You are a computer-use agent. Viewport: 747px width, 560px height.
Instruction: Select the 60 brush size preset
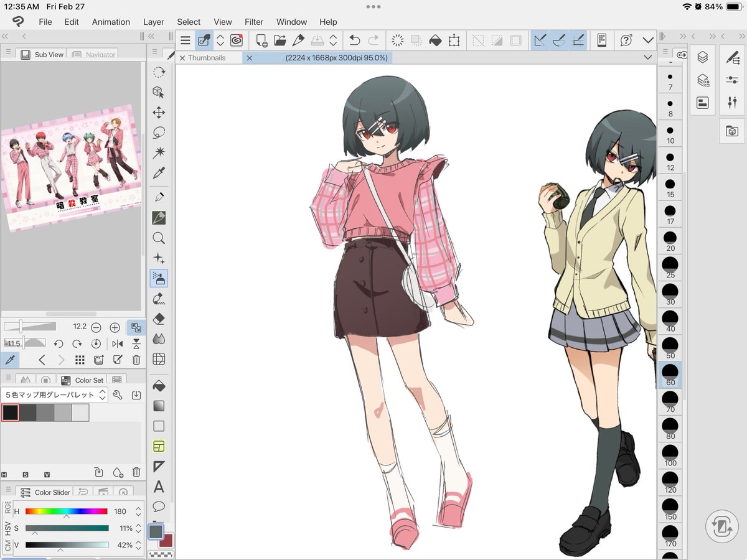(x=670, y=375)
